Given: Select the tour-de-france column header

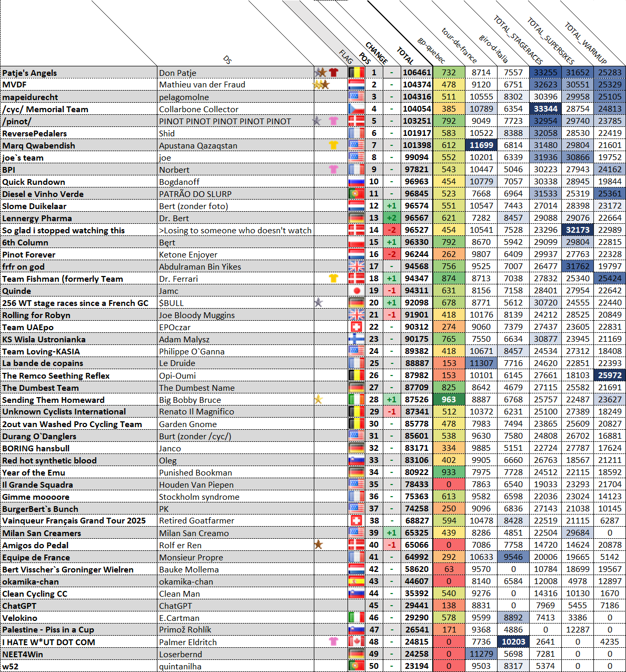Looking at the screenshot, I should tap(459, 45).
